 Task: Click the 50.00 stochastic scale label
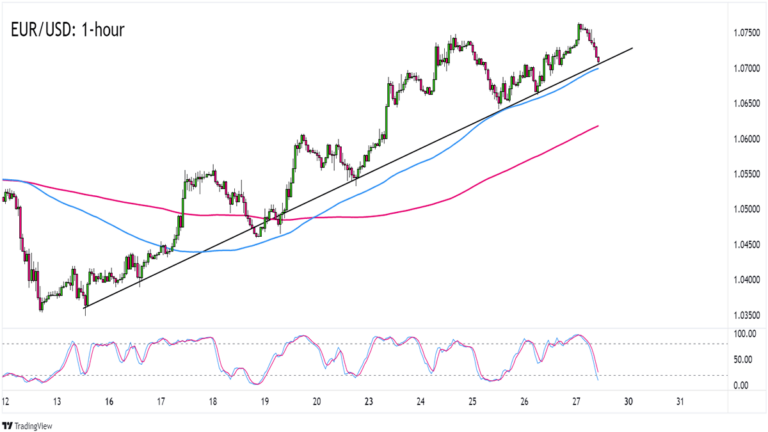pos(743,360)
